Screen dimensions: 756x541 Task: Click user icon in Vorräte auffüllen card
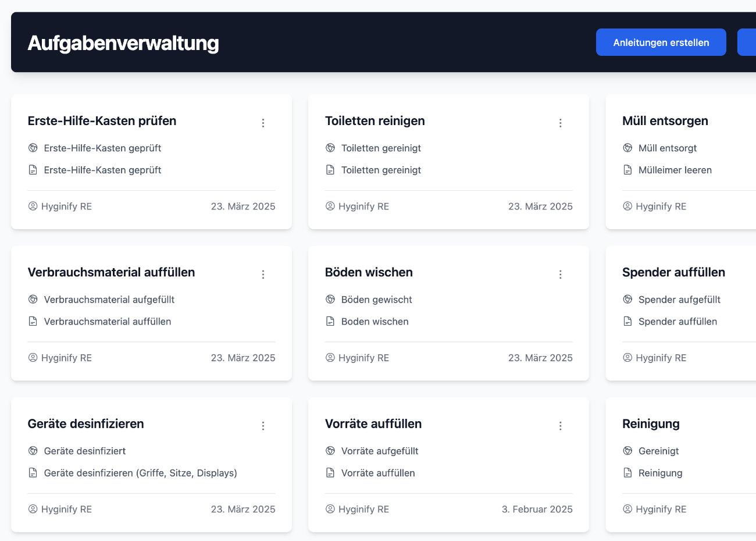[330, 509]
